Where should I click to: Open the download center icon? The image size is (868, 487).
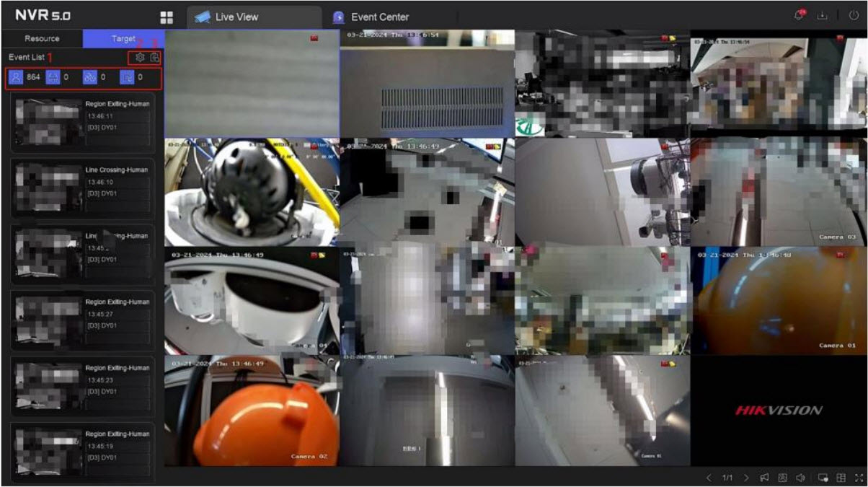(821, 17)
